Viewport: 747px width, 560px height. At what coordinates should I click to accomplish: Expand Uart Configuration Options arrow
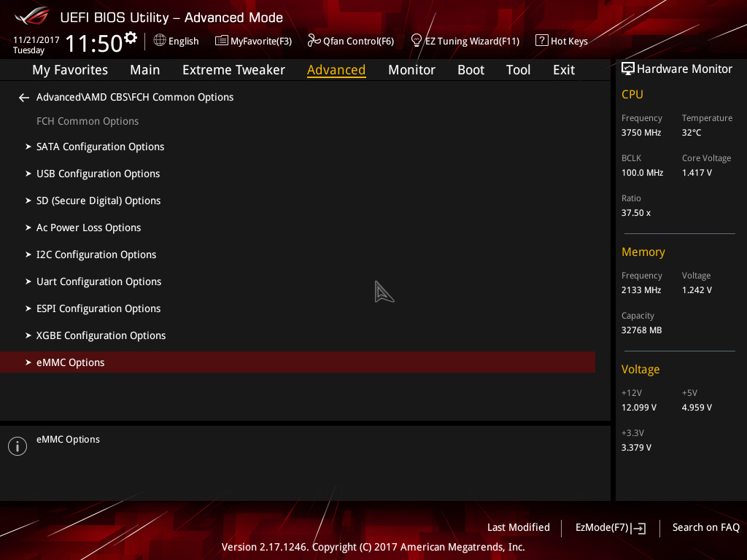click(28, 281)
